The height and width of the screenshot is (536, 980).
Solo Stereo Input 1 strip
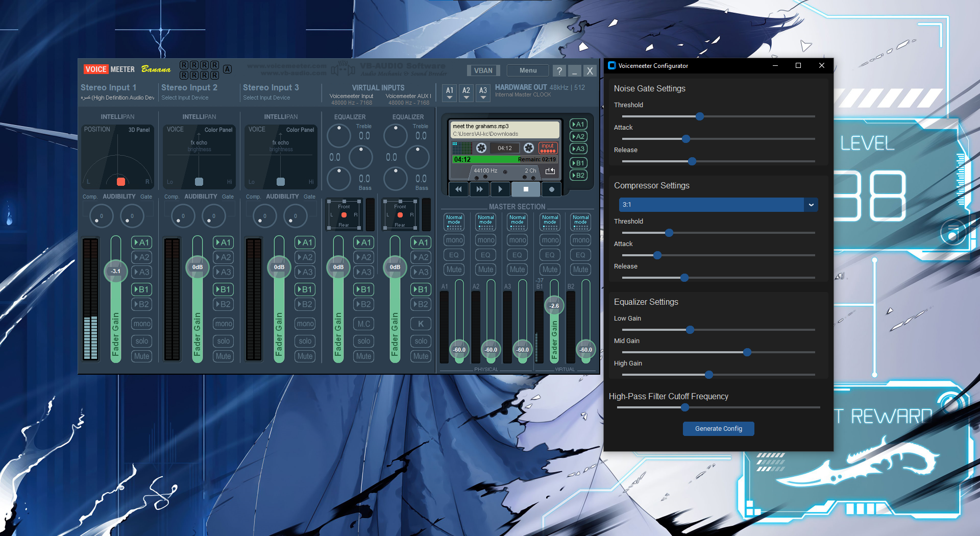point(142,341)
